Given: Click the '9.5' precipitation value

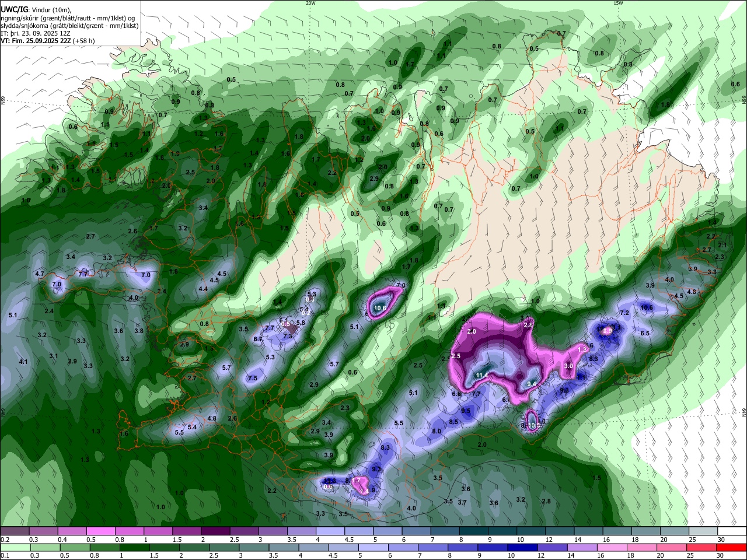Looking at the screenshot, I should (x=466, y=411).
